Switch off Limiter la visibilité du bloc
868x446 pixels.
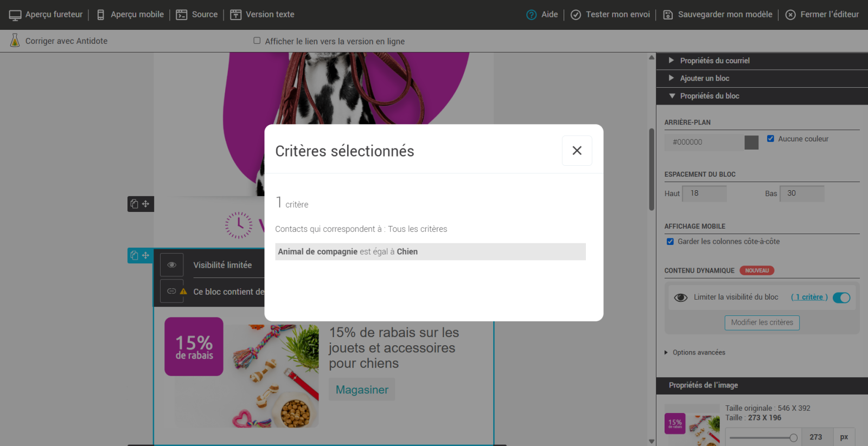841,298
